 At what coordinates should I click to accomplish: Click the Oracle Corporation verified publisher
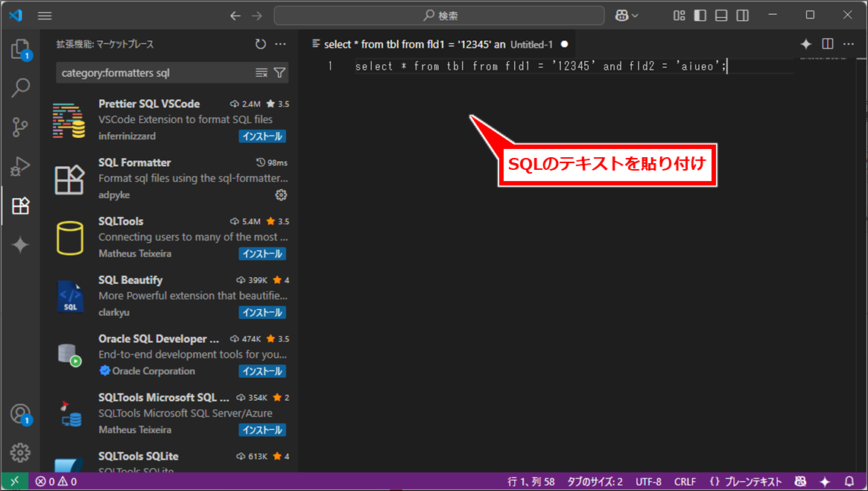[147, 371]
